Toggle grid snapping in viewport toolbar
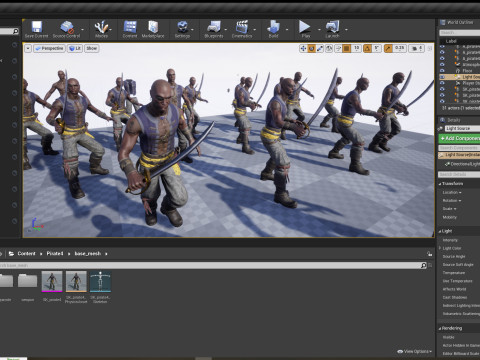The height and width of the screenshot is (360, 480). (x=347, y=49)
